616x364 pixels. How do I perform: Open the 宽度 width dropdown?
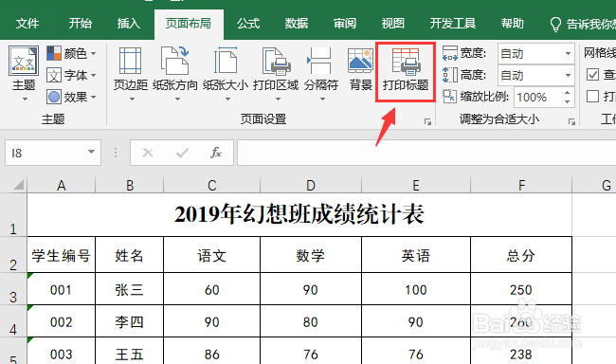pos(568,53)
